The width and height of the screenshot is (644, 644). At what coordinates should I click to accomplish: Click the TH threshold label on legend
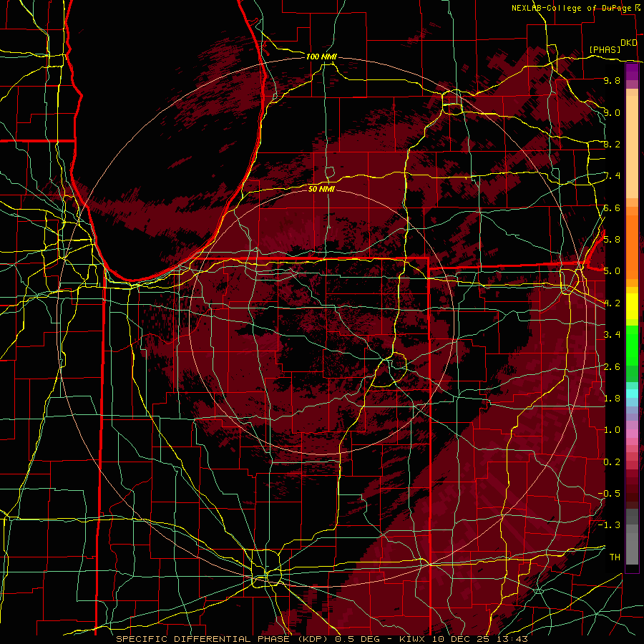pyautogui.click(x=615, y=557)
